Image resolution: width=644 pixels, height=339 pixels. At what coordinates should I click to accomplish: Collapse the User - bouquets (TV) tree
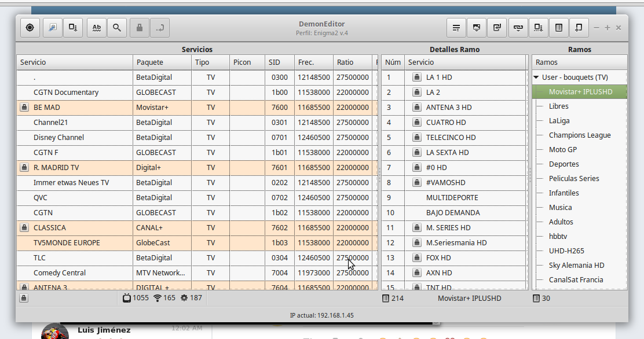(x=537, y=78)
